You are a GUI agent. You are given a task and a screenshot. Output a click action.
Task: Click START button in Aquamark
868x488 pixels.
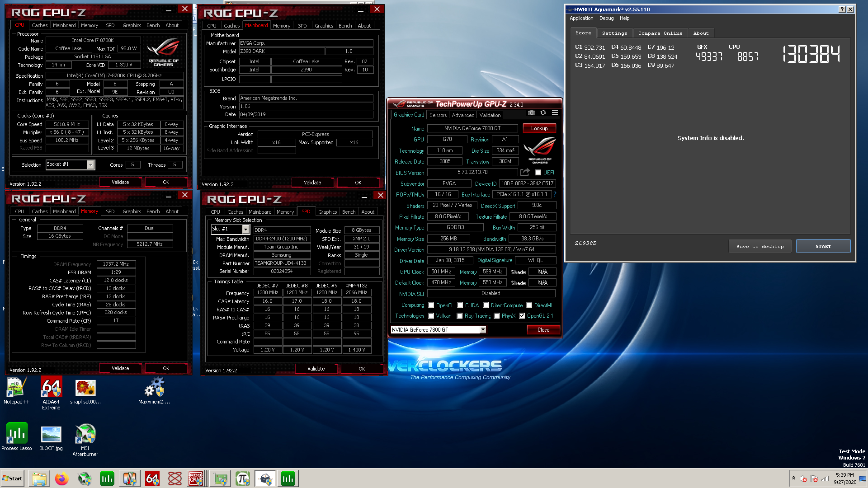coord(823,246)
